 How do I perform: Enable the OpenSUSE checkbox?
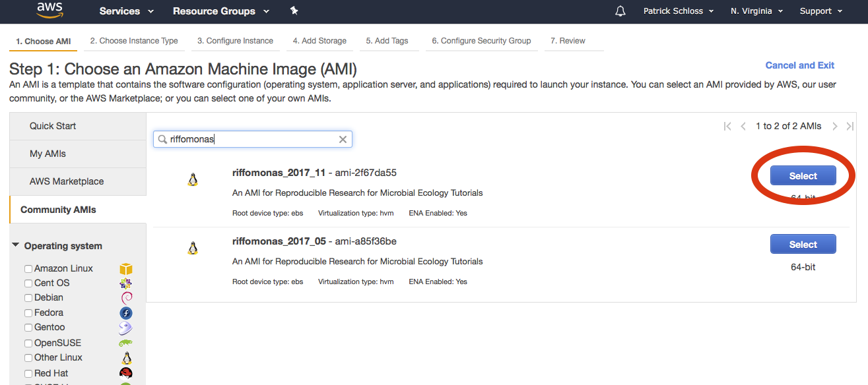[x=28, y=343]
